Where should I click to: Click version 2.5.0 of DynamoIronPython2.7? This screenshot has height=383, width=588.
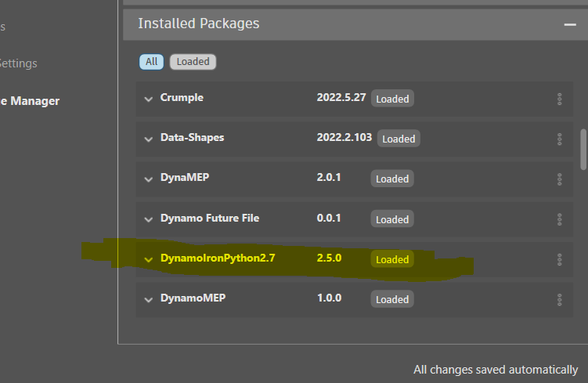(x=329, y=258)
